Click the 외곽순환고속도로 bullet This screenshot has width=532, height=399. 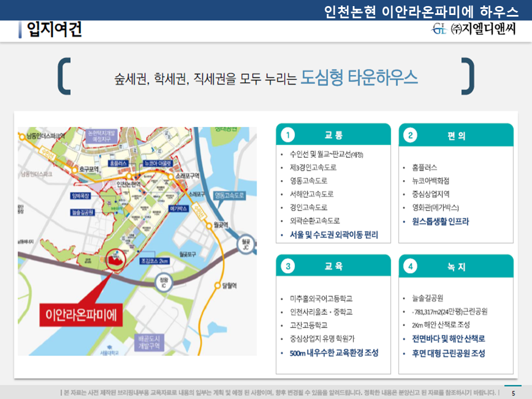click(x=315, y=221)
